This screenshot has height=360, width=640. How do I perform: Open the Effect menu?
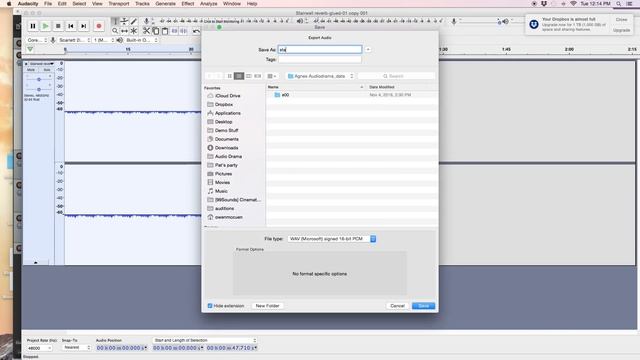pyautogui.click(x=188, y=4)
